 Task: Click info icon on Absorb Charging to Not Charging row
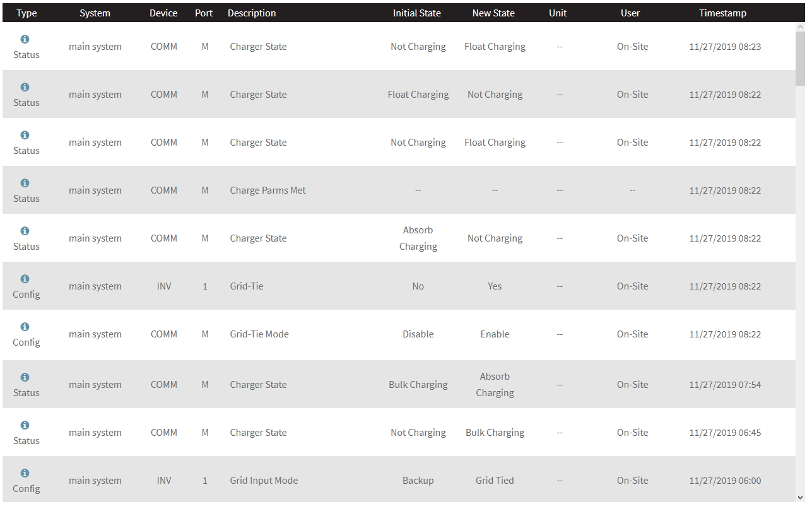click(x=25, y=231)
